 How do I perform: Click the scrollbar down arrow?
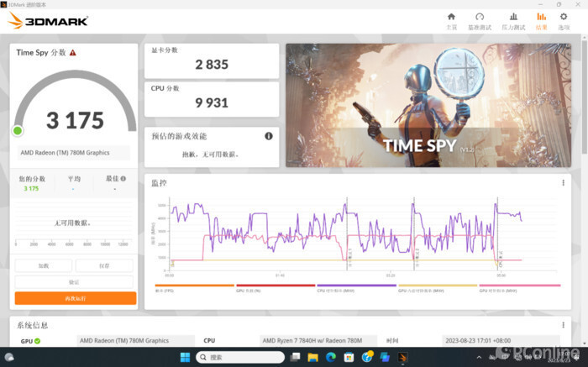point(585,343)
